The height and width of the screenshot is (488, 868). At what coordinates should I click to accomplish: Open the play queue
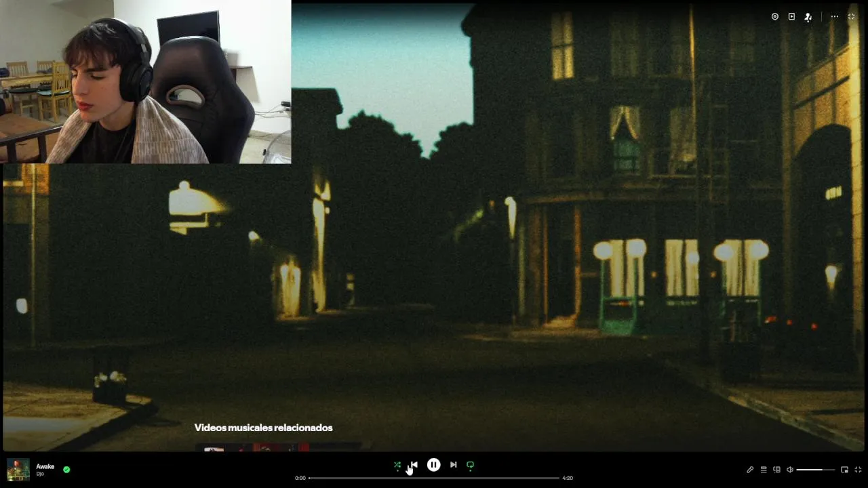764,470
